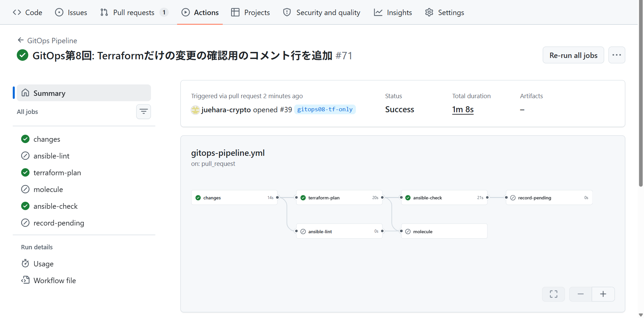Click the green success icon beside run title

(22, 55)
